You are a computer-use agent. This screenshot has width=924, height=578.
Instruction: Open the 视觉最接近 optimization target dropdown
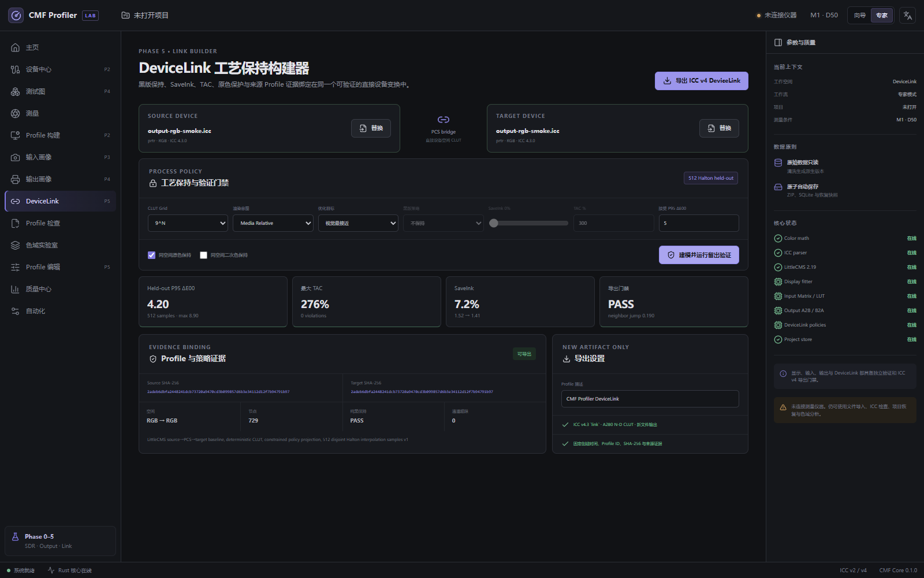tap(358, 223)
